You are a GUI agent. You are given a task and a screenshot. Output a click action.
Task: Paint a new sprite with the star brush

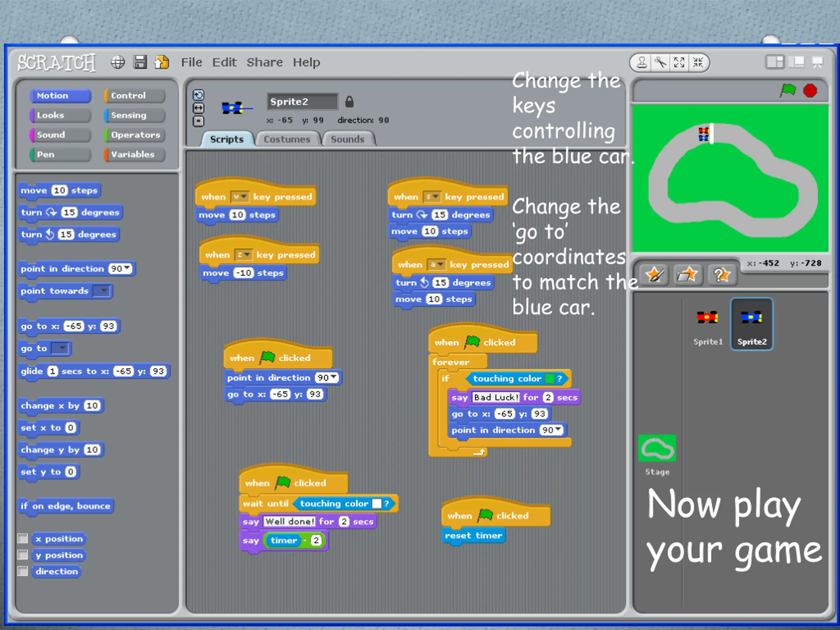pyautogui.click(x=654, y=275)
